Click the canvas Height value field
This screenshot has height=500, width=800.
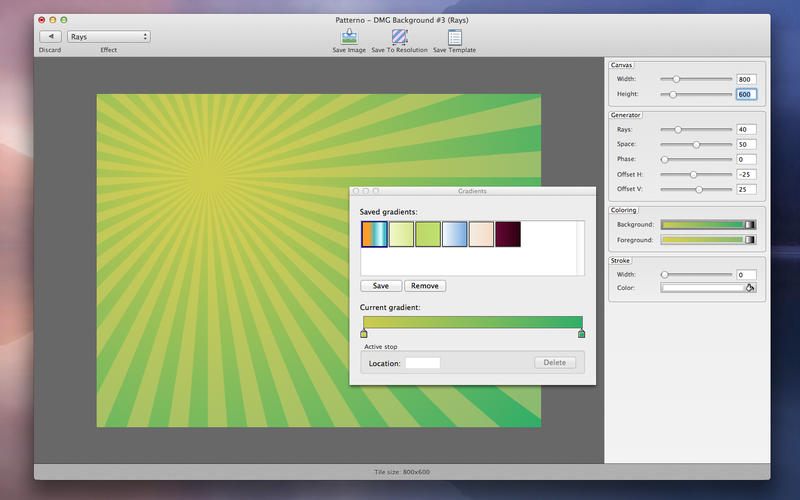click(x=746, y=94)
